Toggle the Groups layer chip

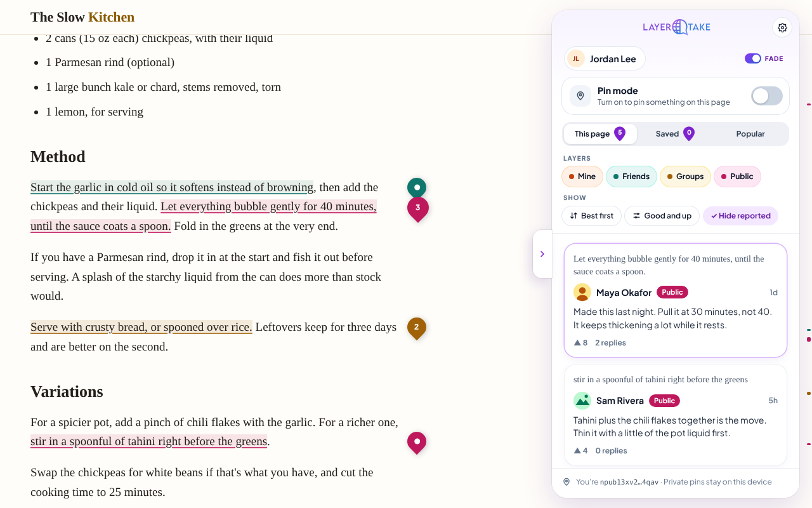685,177
